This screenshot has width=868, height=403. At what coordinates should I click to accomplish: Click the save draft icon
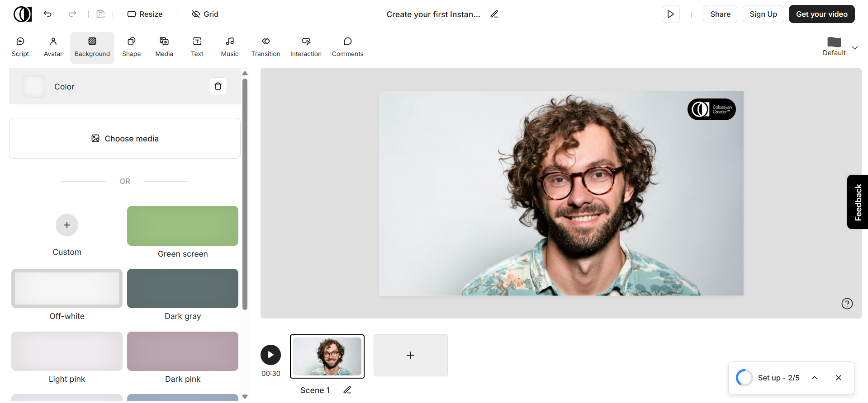coord(100,14)
